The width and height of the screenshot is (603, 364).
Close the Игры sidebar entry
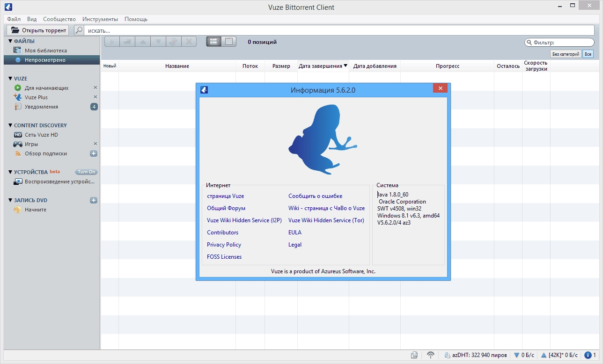[96, 144]
